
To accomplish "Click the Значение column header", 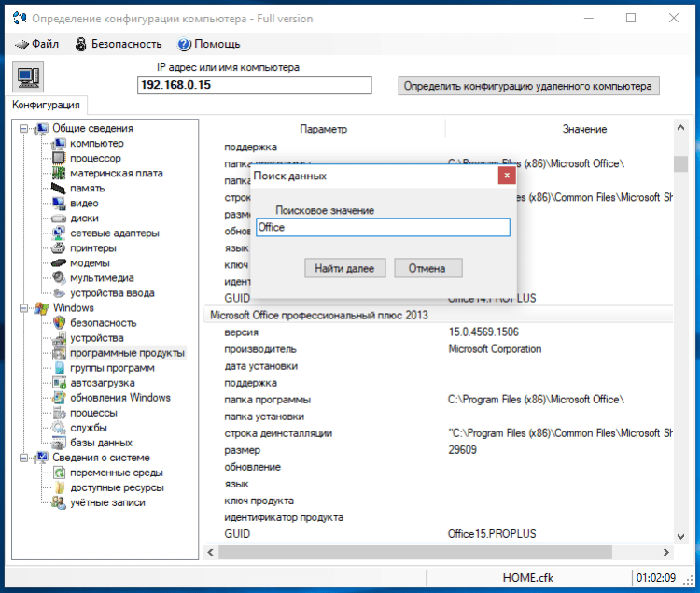I will tap(584, 129).
